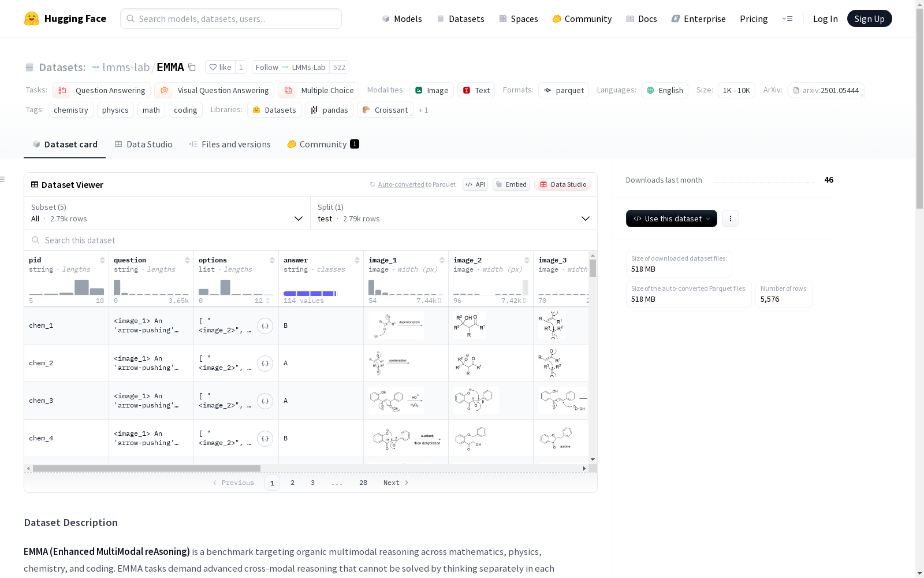Viewport: 924px width, 578px height.
Task: Open the three-dot options next to Use this dataset
Action: point(731,218)
